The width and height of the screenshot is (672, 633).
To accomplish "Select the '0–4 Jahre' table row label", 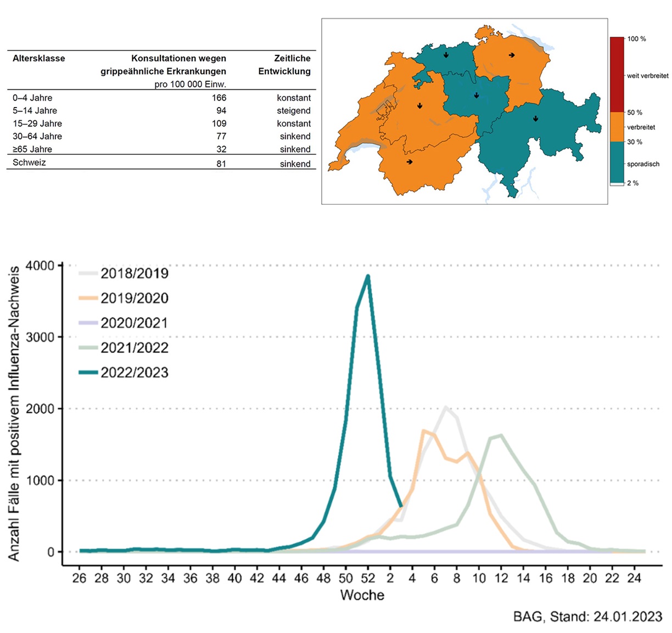I will click(33, 98).
